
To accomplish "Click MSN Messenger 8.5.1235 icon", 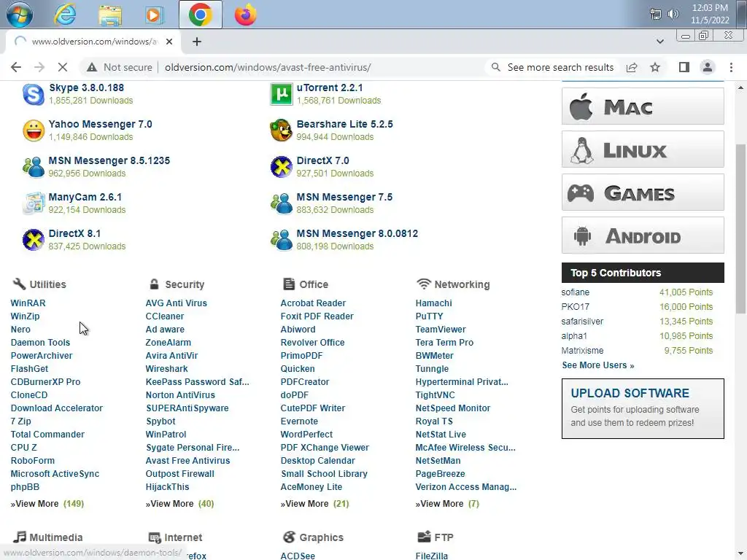I will (x=34, y=167).
